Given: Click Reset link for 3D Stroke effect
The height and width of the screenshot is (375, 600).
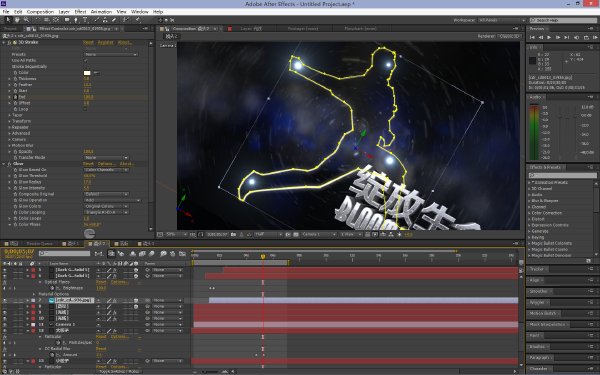Looking at the screenshot, I should click(88, 42).
